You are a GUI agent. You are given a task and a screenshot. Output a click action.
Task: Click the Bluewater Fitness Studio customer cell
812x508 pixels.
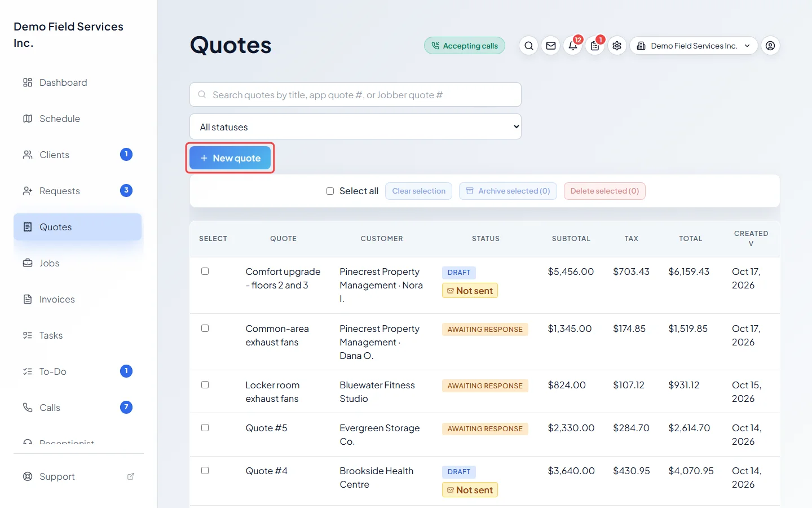click(377, 392)
